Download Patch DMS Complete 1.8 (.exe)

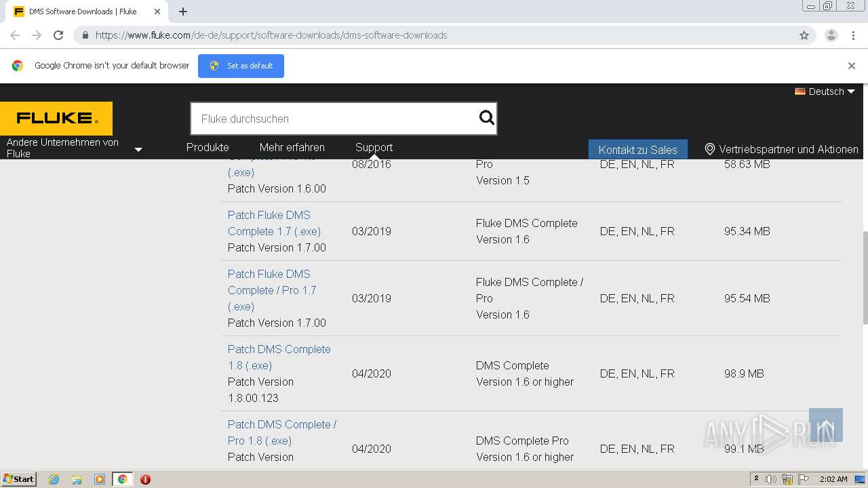279,357
